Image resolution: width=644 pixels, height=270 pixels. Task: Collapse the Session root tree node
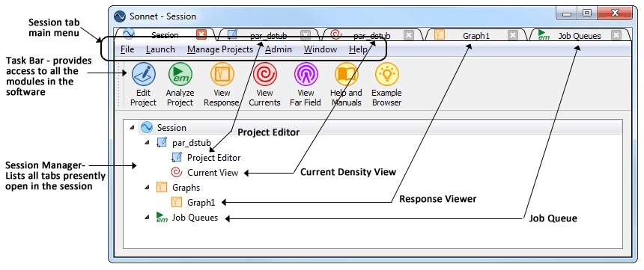tap(132, 128)
